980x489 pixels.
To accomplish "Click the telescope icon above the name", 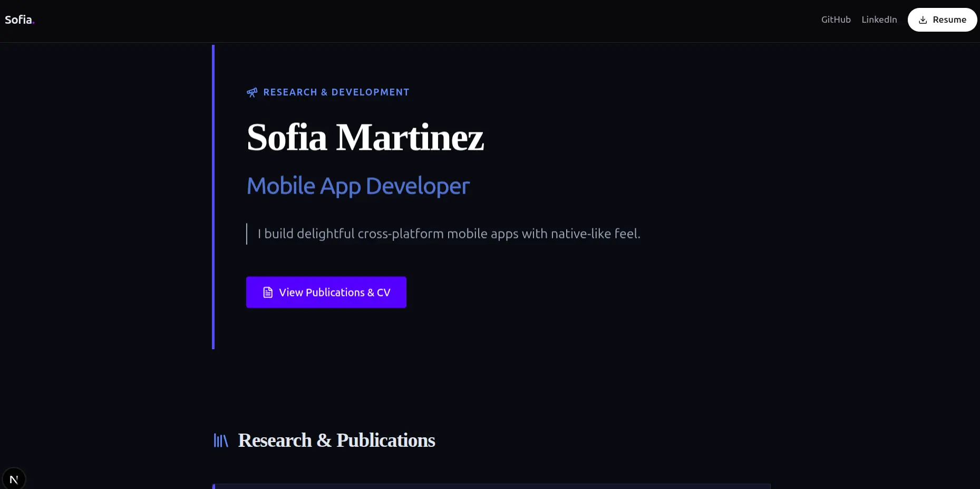I will (252, 93).
